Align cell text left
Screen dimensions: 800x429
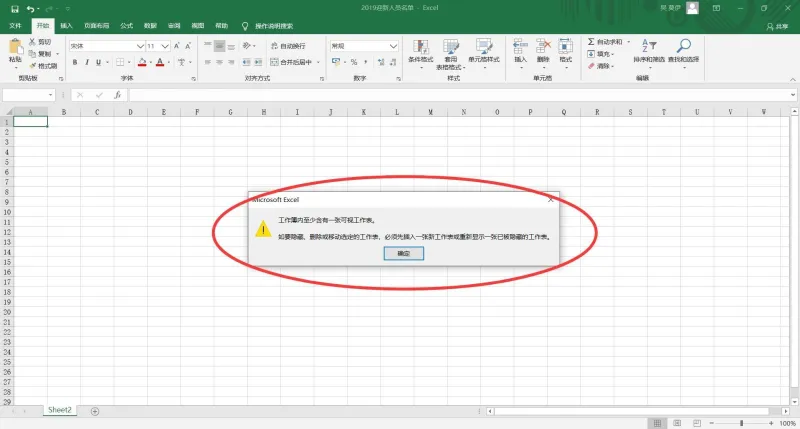(x=208, y=62)
